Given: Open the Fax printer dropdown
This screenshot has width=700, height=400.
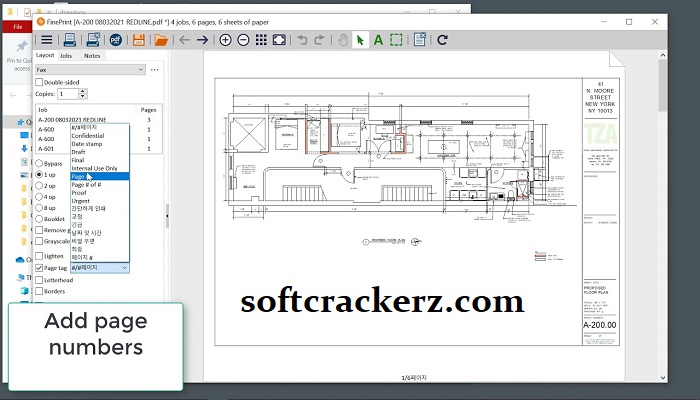Looking at the screenshot, I should coord(90,70).
